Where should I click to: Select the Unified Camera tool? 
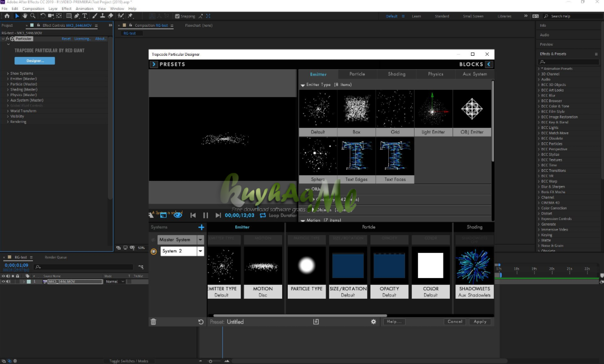50,16
